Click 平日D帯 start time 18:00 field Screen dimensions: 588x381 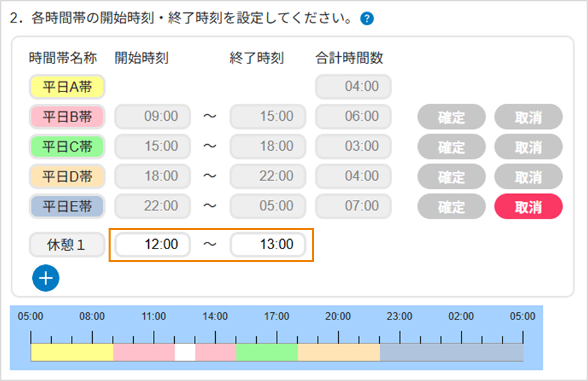(x=152, y=176)
